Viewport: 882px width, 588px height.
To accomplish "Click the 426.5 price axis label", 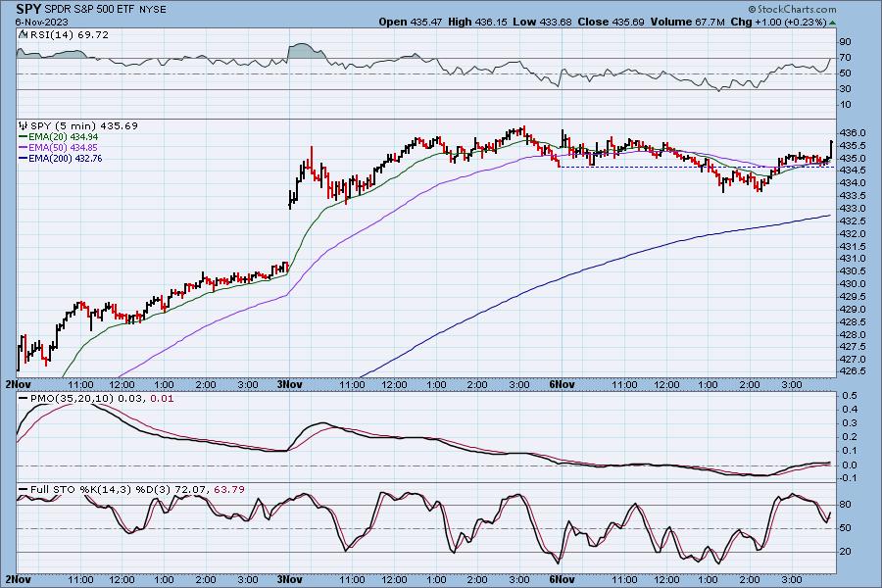I will pyautogui.click(x=853, y=372).
